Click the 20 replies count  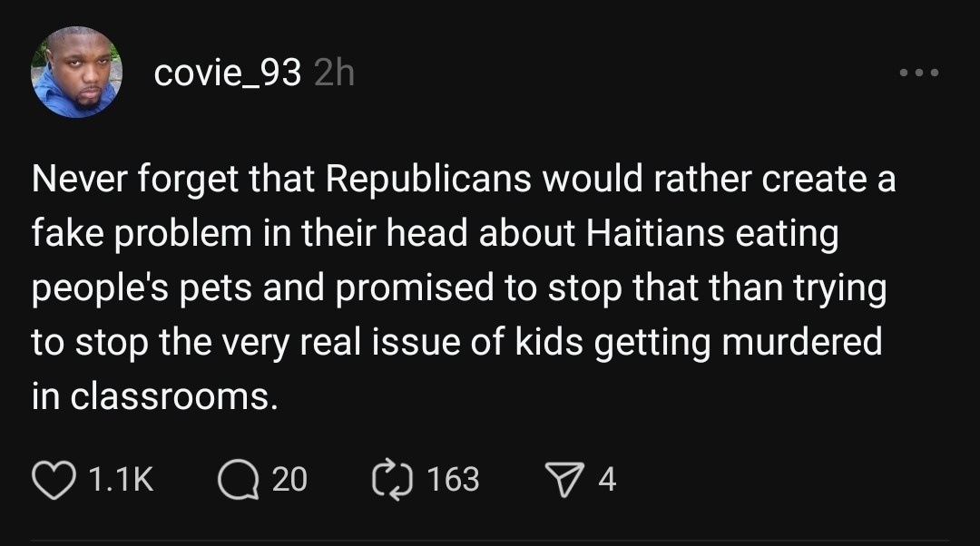[289, 479]
